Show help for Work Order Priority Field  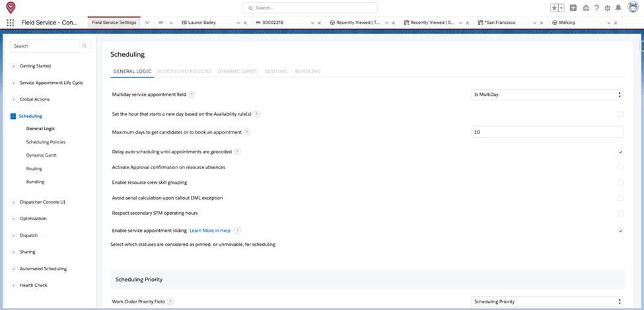point(170,302)
